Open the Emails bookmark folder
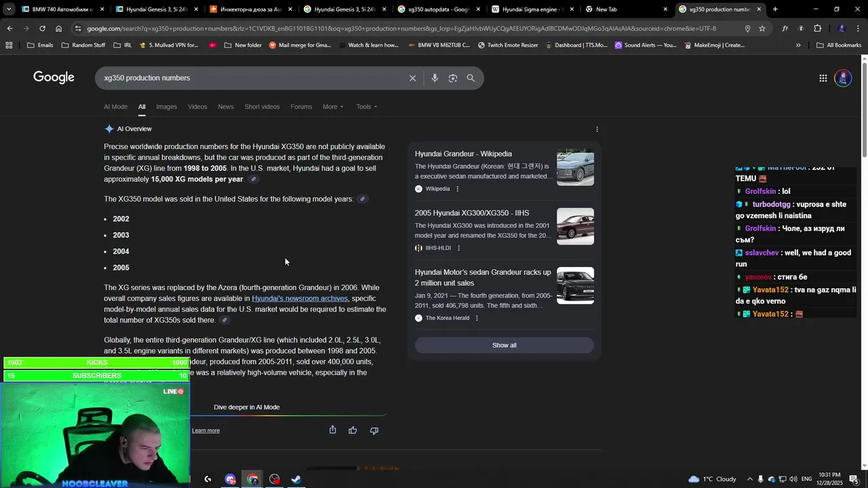Viewport: 868px width, 488px height. pos(40,45)
